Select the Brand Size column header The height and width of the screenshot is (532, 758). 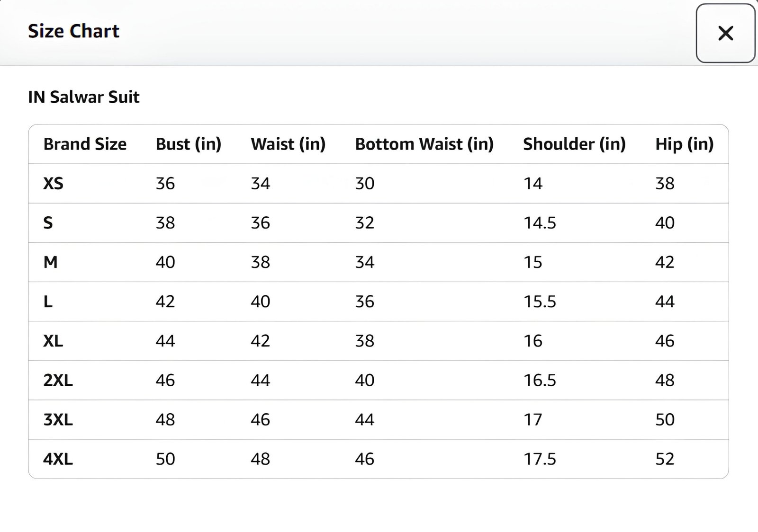point(85,144)
